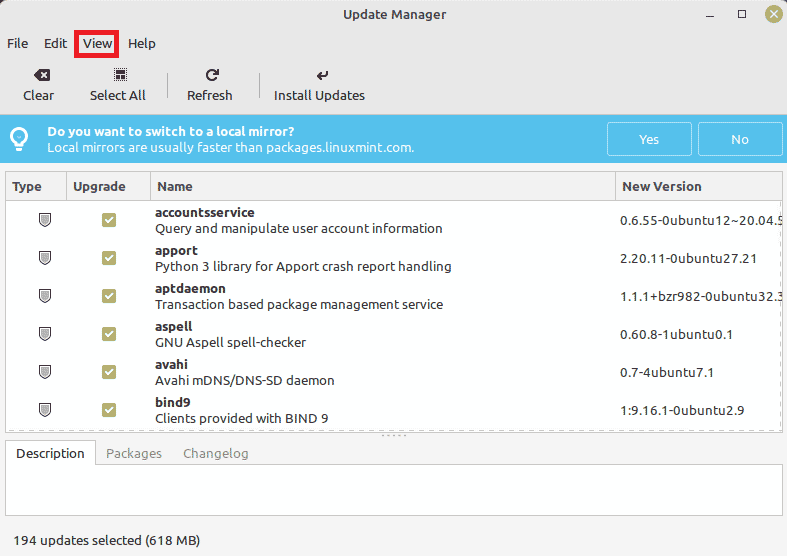The image size is (787, 556).
Task: Open the View menu
Action: [97, 44]
